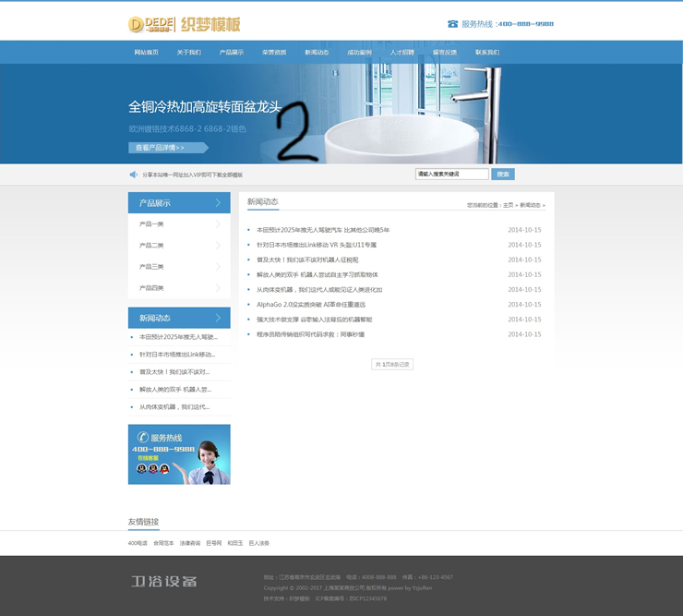This screenshot has width=683, height=616.
Task: Expand the 产品一类 category
Action: 218,224
